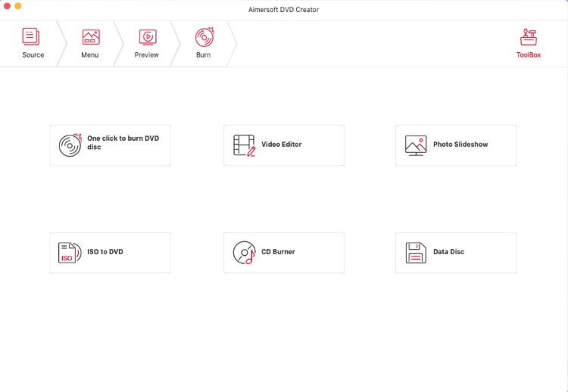Screen dimensions: 568x392
Task: Click the ISO file icon
Action: (x=70, y=253)
